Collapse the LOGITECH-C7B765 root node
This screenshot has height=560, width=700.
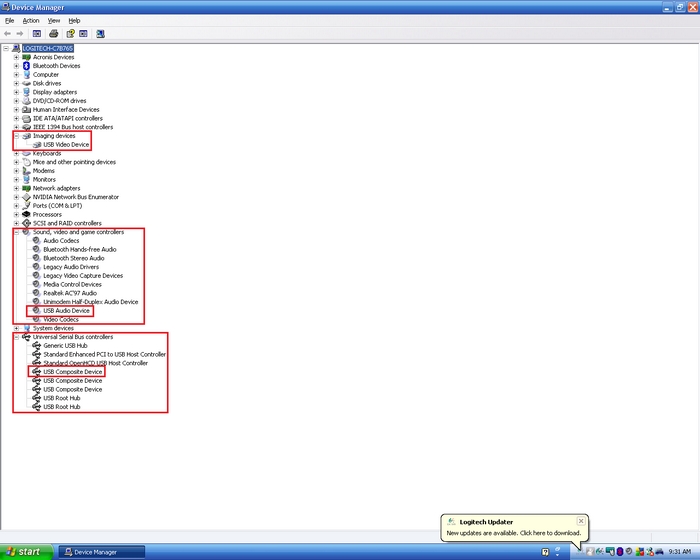pyautogui.click(x=6, y=48)
